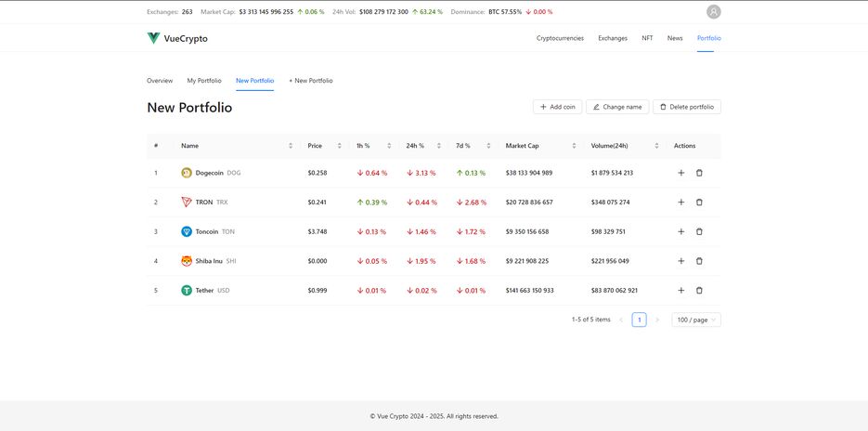
Task: Click header market cap value $3 313 145 996 255
Action: pyautogui.click(x=266, y=12)
